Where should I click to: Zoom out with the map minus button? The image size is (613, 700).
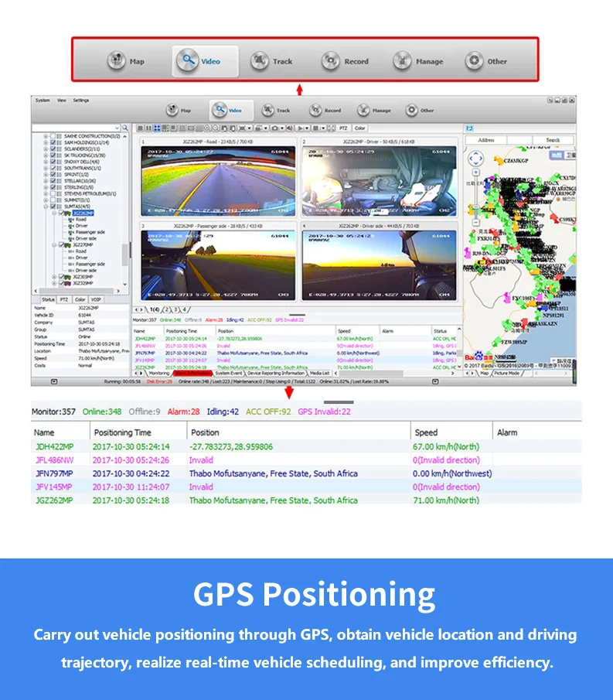pyautogui.click(x=475, y=222)
